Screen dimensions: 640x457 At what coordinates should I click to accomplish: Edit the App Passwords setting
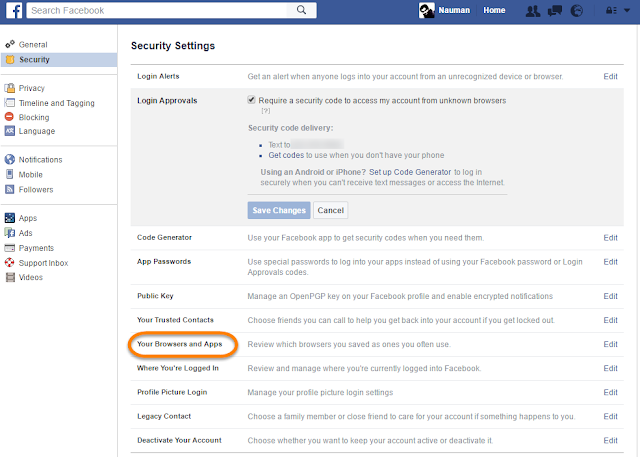[610, 262]
